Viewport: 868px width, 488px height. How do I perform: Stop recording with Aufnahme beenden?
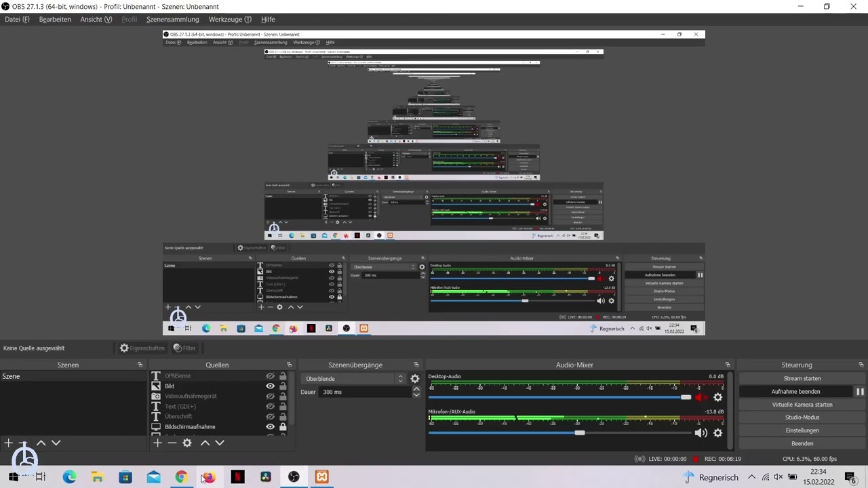coord(795,392)
